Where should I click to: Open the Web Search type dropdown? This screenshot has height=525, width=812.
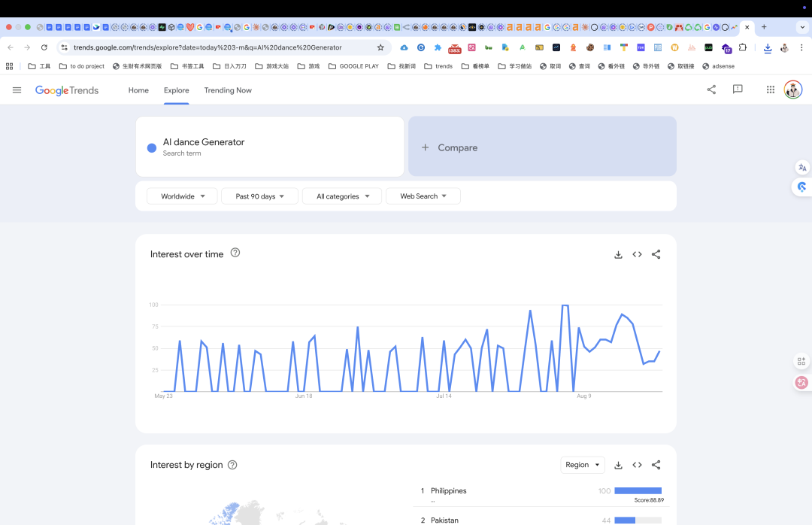[x=423, y=196]
